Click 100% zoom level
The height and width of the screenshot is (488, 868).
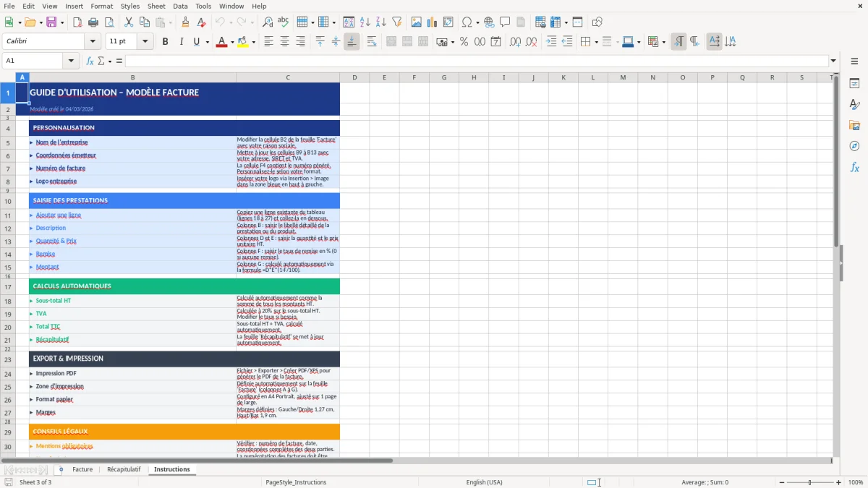[856, 482]
